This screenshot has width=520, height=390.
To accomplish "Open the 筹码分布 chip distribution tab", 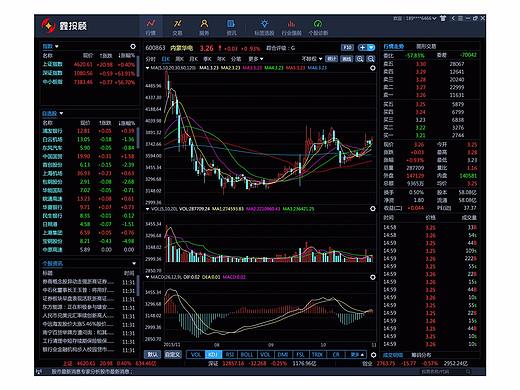I will 421,355.
